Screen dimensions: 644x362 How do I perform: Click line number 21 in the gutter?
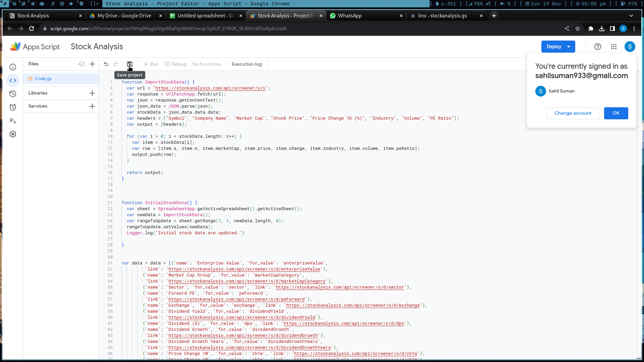coord(110,203)
